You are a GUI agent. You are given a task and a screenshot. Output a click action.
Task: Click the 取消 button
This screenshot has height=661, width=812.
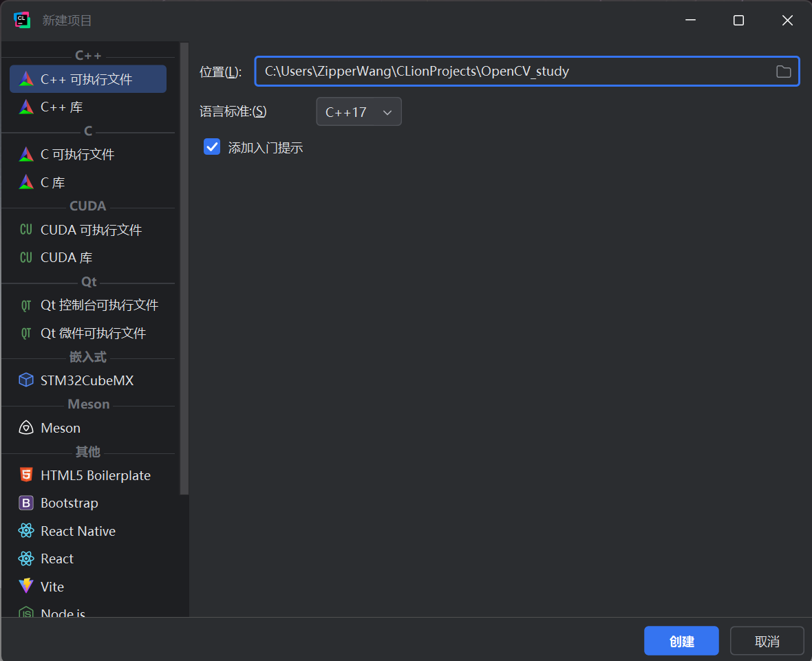point(767,640)
